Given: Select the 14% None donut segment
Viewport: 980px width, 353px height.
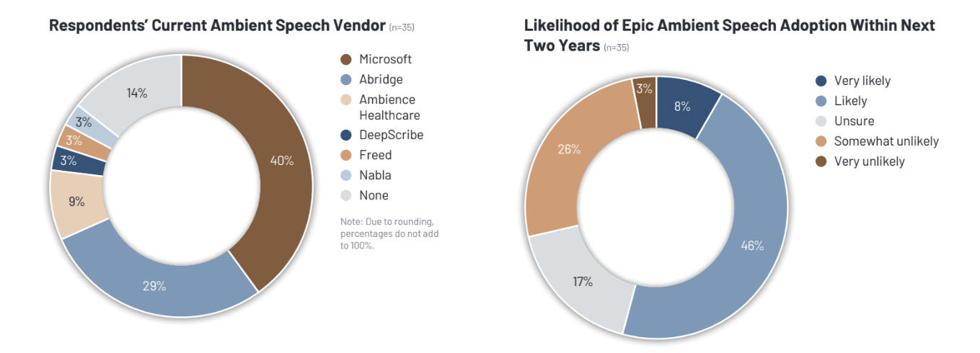Looking at the screenshot, I should (137, 92).
